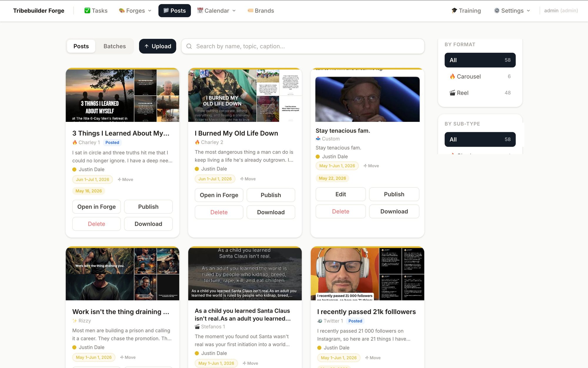588x368 pixels.
Task: Click the Custom inbox icon on 'Stay tenacious' card
Action: 318,139
